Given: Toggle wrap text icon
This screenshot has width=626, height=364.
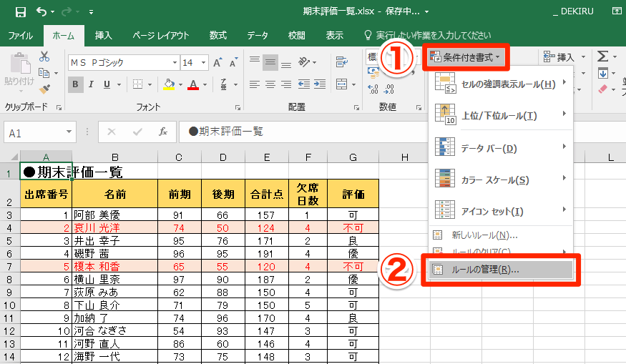Looking at the screenshot, I should click(342, 62).
